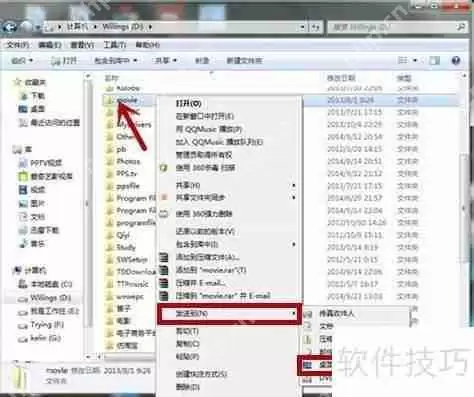Expand the address bar history dropdown
The image size is (474, 397).
(302, 27)
